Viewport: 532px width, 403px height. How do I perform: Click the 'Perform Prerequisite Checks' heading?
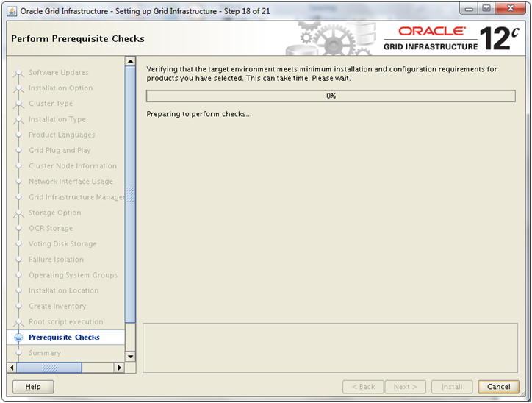[78, 39]
